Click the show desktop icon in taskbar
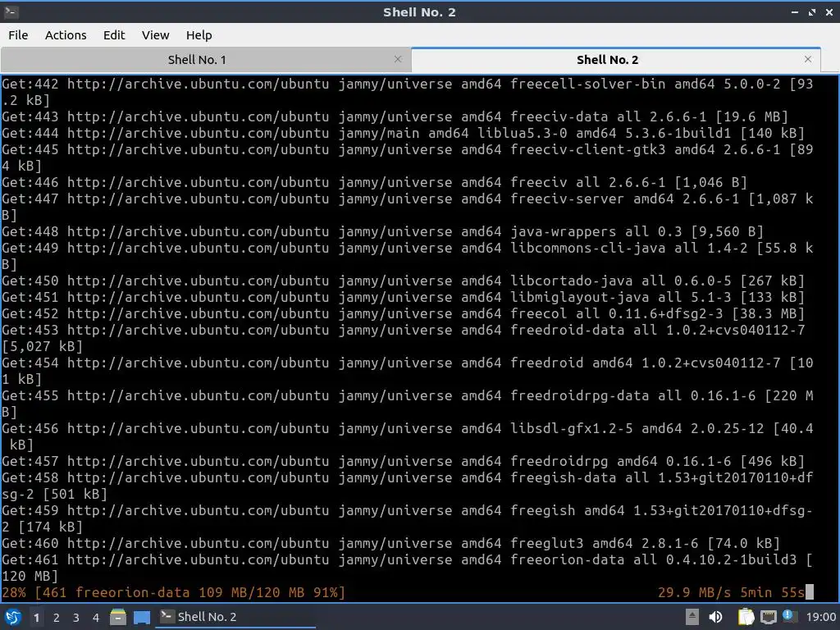 (141, 618)
